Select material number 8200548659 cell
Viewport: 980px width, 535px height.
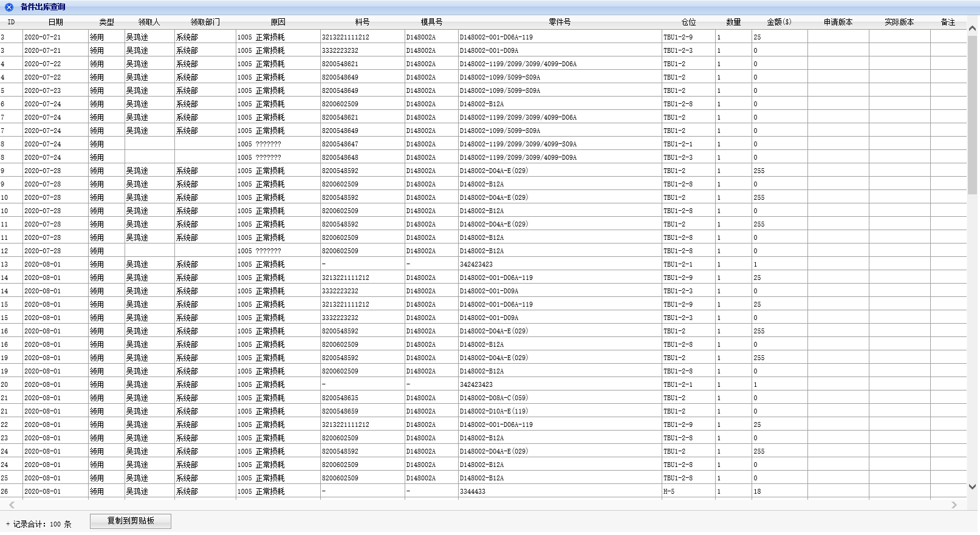(x=340, y=411)
